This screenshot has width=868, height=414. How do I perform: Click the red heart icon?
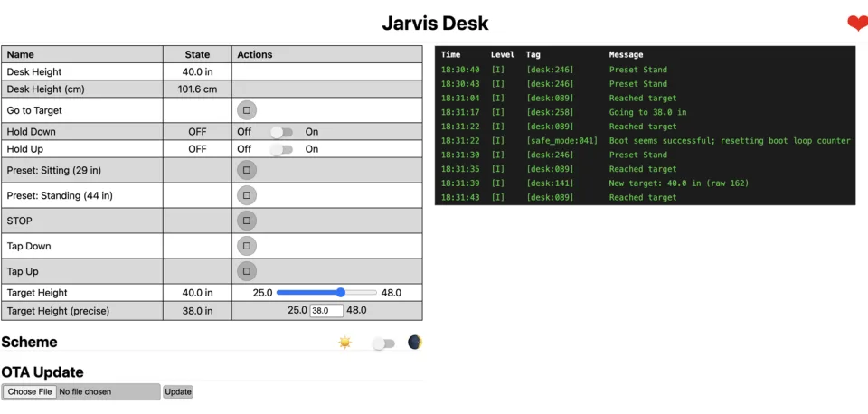857,24
